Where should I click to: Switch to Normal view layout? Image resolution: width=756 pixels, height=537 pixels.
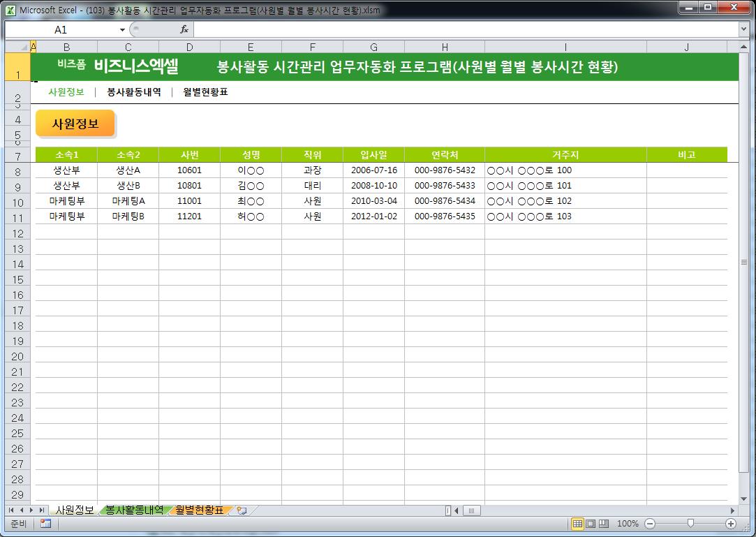(577, 524)
